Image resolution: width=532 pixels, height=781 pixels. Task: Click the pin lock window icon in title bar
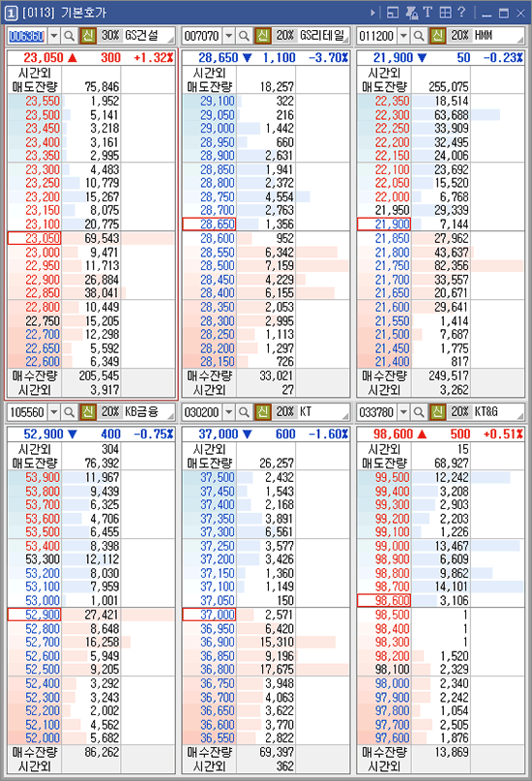tap(411, 12)
